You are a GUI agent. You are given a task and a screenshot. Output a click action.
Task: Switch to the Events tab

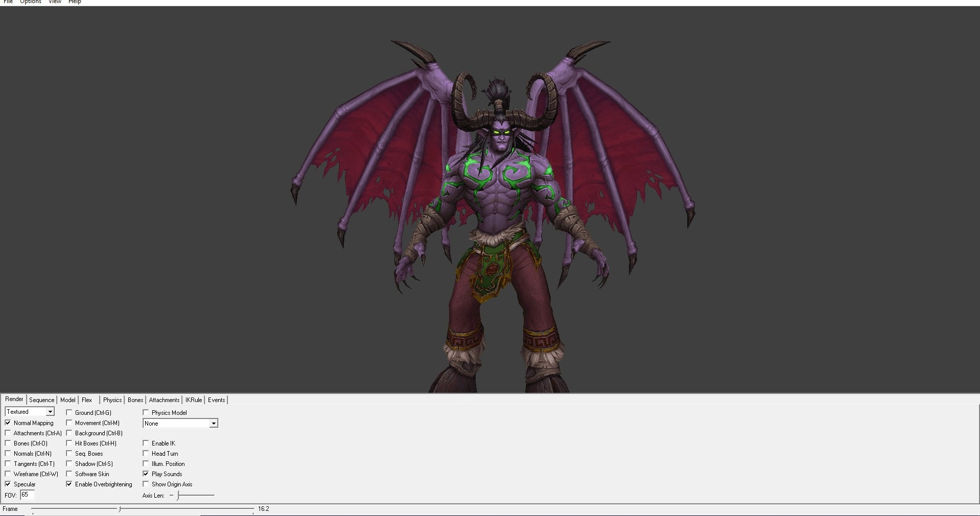click(216, 400)
